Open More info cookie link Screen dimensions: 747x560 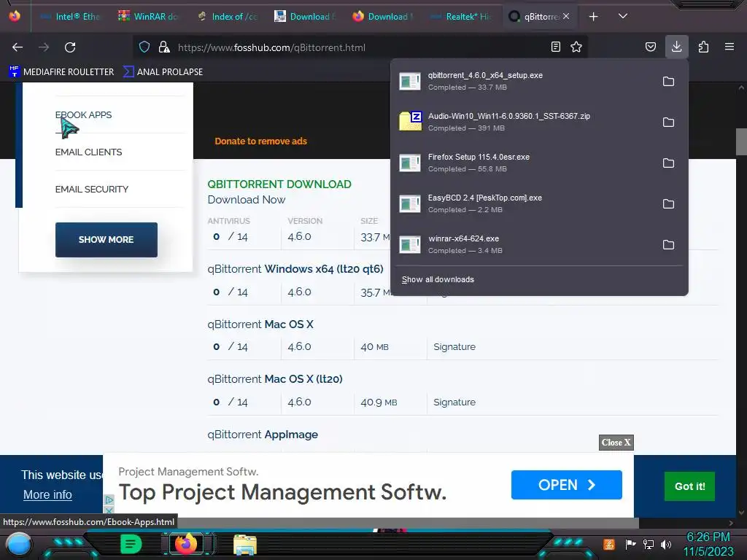point(47,495)
